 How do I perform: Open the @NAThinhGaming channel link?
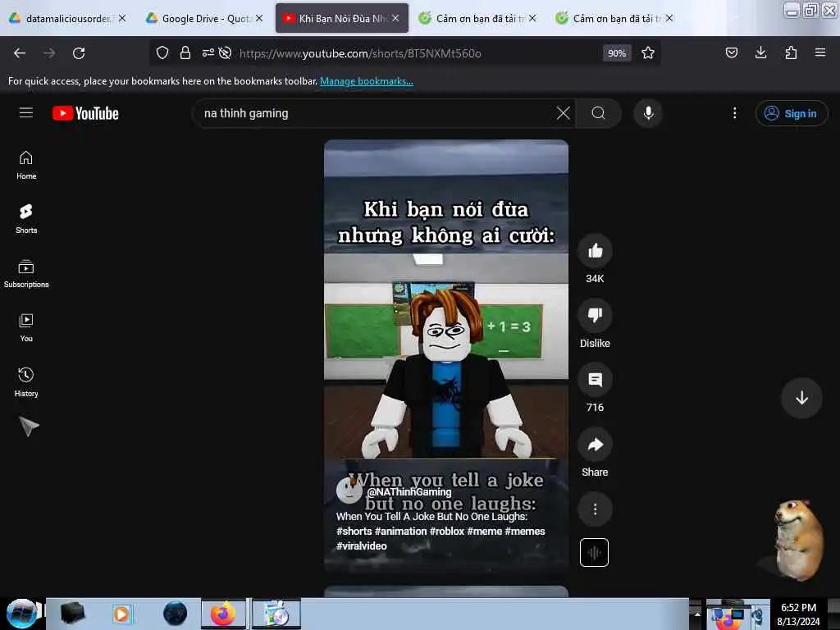[409, 492]
